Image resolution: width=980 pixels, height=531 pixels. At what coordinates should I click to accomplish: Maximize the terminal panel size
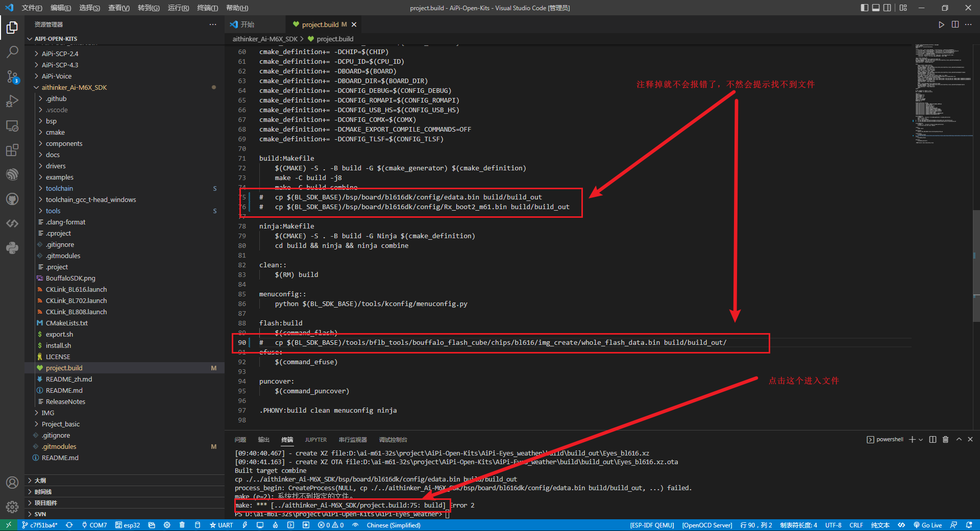pyautogui.click(x=959, y=439)
